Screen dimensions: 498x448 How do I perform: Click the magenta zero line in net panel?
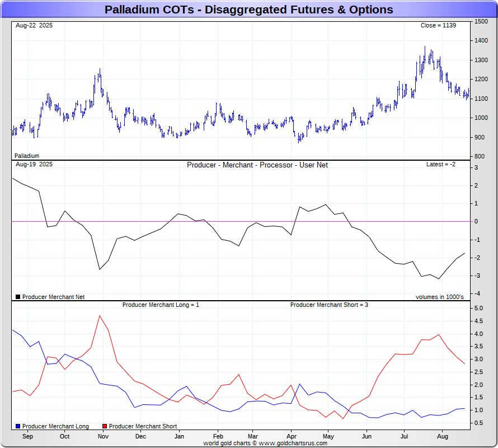click(241, 221)
